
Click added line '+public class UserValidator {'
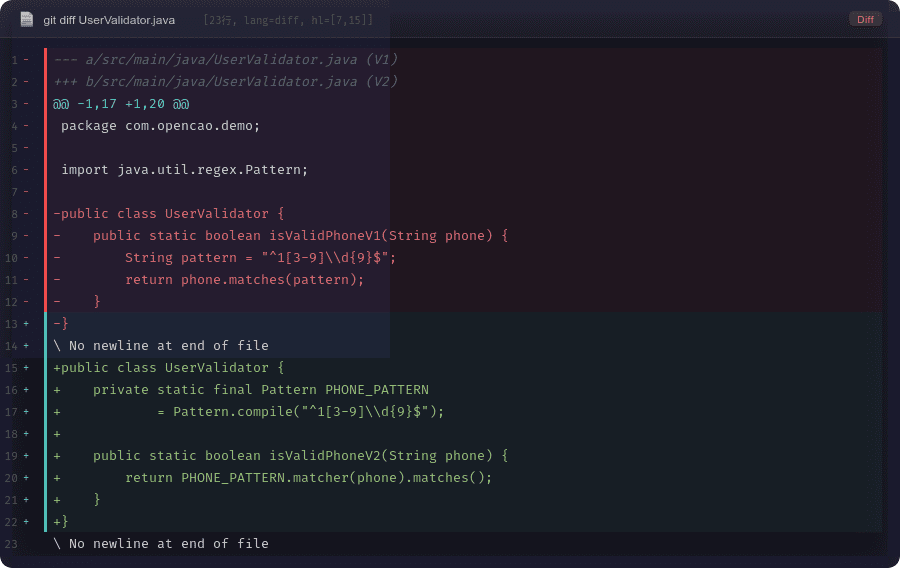[x=169, y=368]
